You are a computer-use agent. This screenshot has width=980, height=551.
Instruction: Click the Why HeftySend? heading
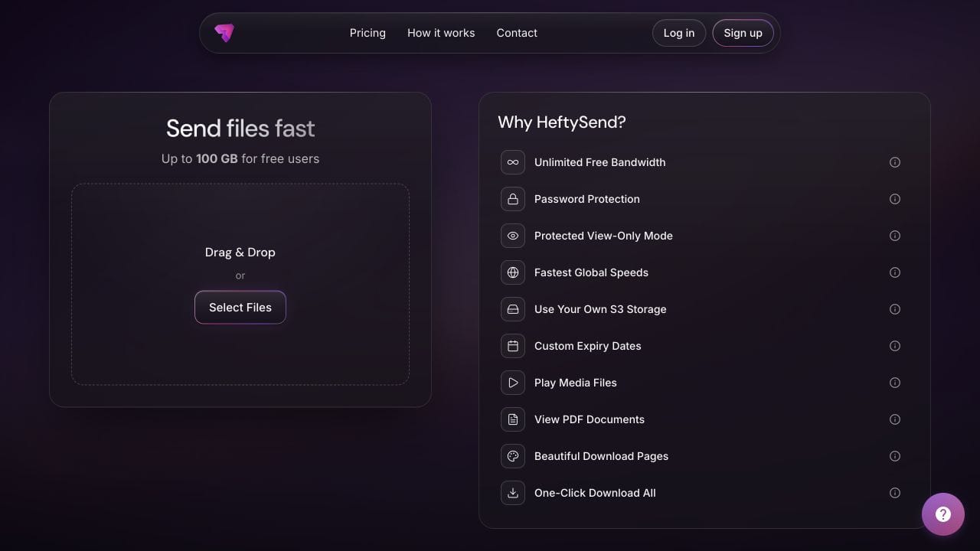pyautogui.click(x=562, y=122)
